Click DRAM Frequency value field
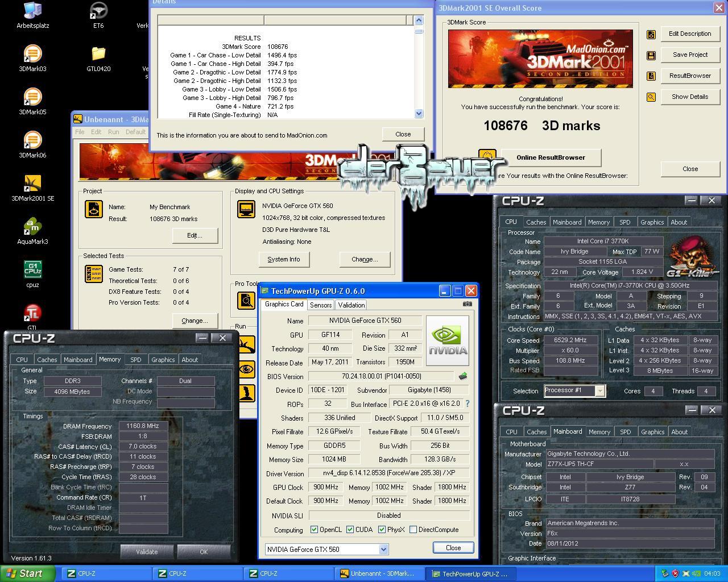The width and height of the screenshot is (728, 582). tap(143, 426)
